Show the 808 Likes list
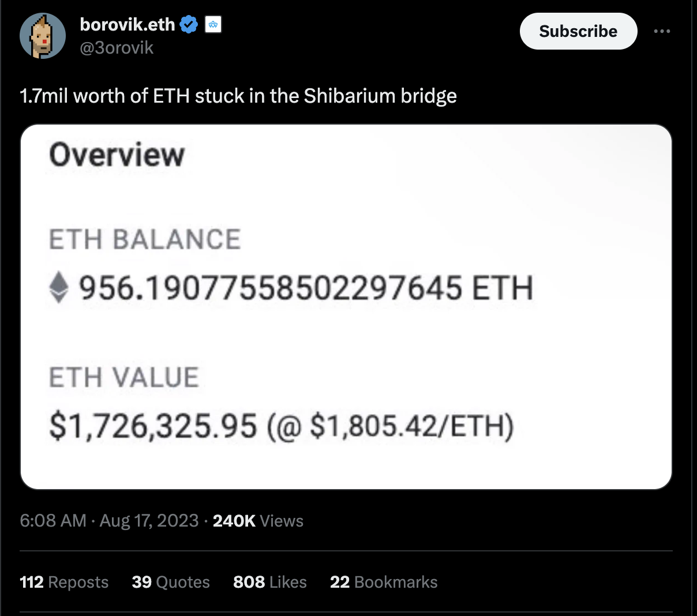Screen dimensions: 697x616 (x=270, y=582)
